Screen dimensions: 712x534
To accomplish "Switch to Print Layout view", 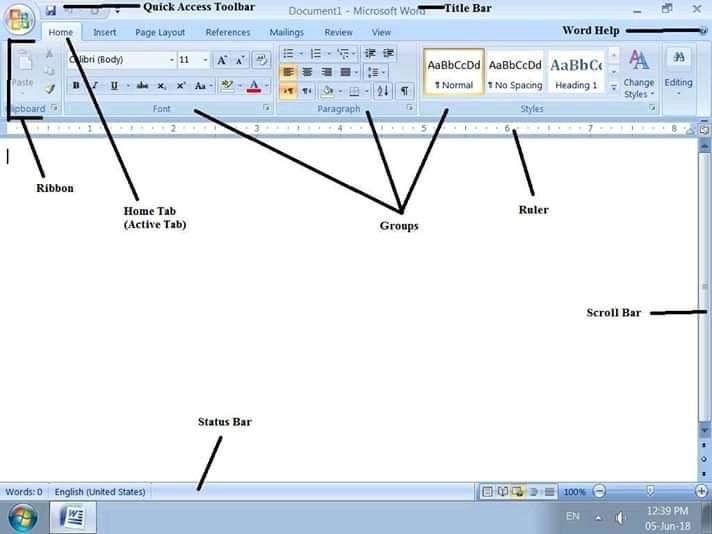I will 487,491.
